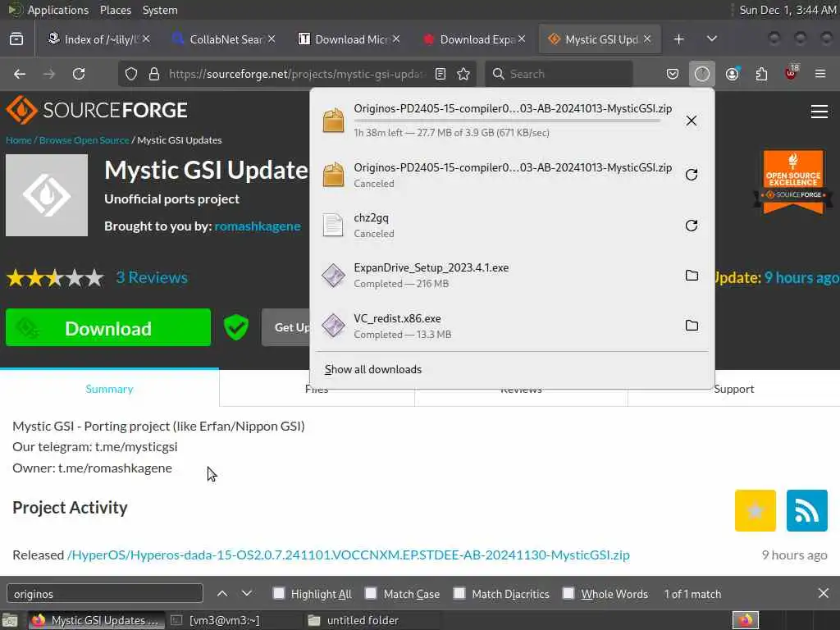The height and width of the screenshot is (630, 840).
Task: Click the uBlock extension icon
Action: [792, 73]
